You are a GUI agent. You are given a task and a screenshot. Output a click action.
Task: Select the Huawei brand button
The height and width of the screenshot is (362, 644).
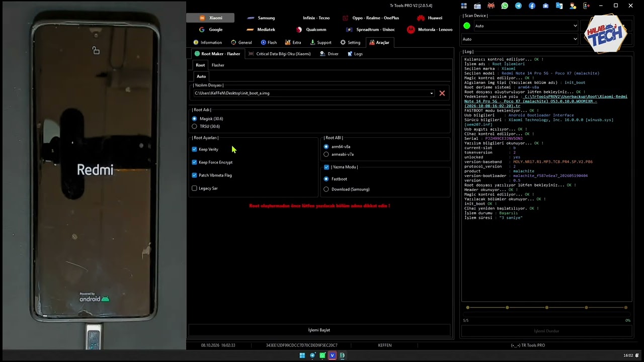coord(429,18)
